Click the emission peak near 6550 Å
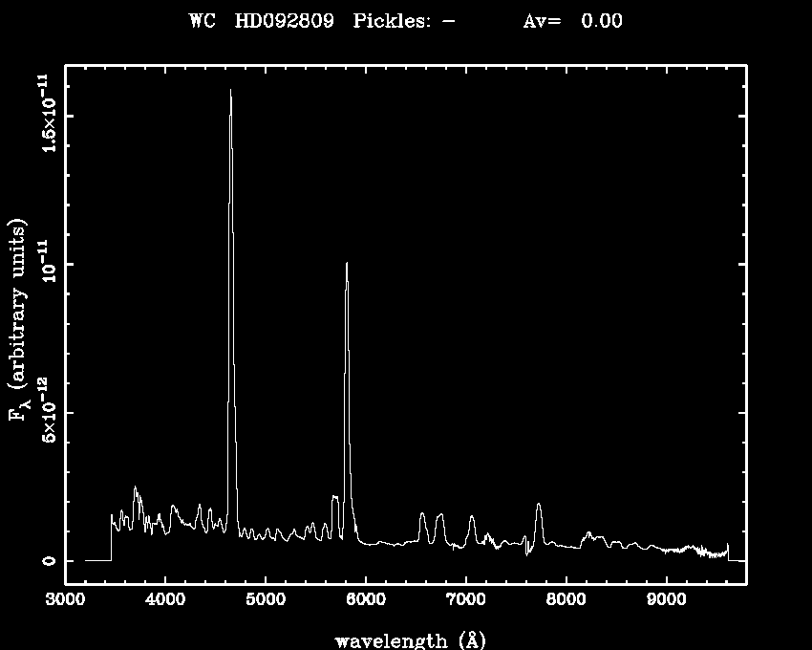 422,515
